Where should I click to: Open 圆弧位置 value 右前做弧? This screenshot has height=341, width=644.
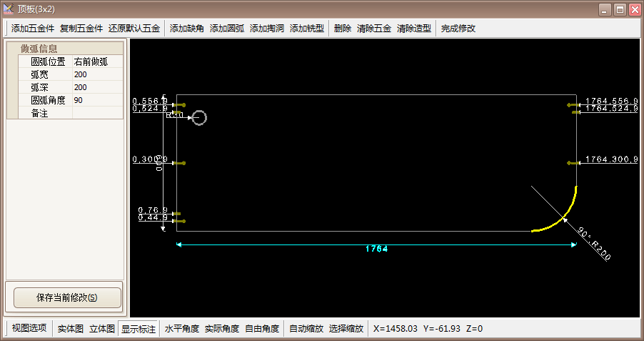(97, 61)
